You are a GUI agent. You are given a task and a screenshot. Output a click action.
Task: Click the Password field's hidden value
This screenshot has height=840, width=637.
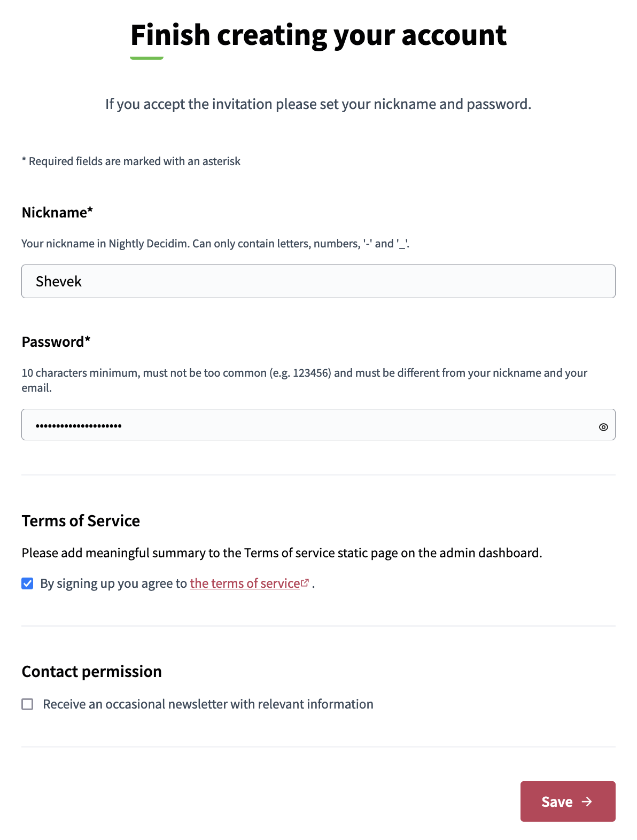pos(79,425)
